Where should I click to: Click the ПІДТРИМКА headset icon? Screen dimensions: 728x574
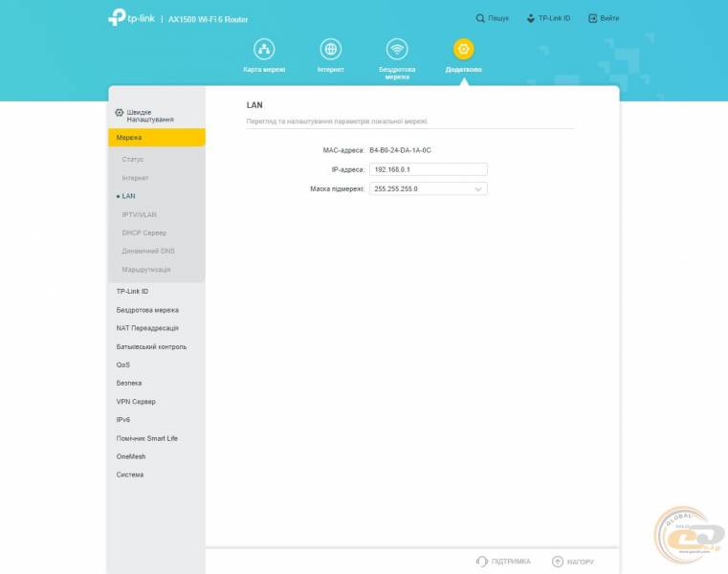point(482,562)
